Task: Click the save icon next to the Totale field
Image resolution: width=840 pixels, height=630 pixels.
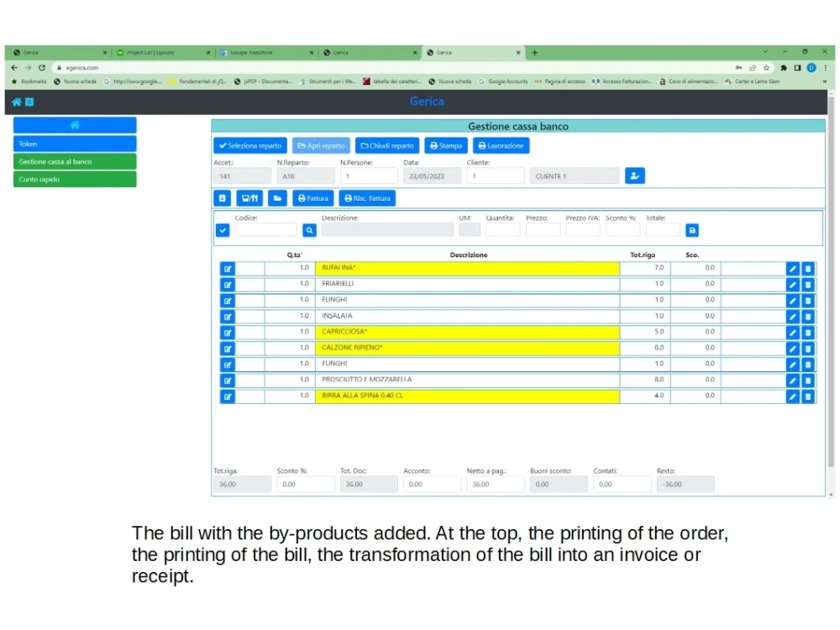Action: pos(691,230)
